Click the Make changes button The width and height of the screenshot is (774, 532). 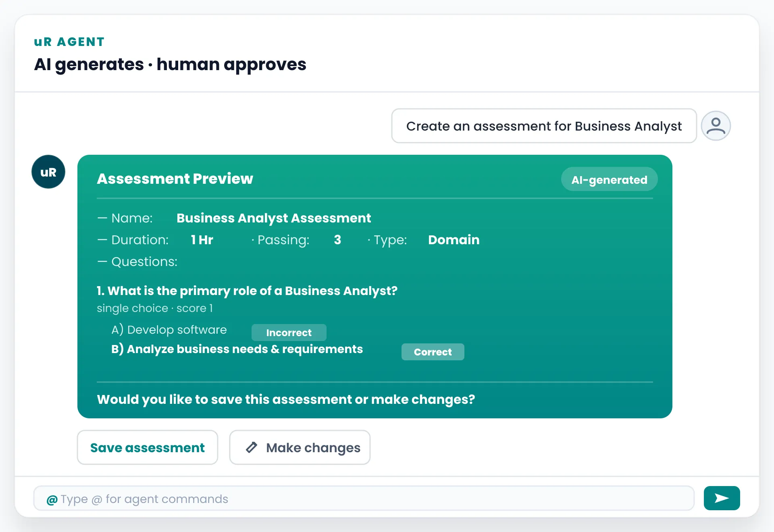click(x=300, y=447)
